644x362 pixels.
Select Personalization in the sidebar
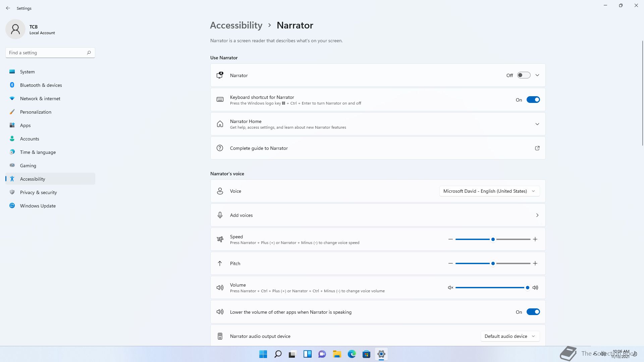point(50,112)
